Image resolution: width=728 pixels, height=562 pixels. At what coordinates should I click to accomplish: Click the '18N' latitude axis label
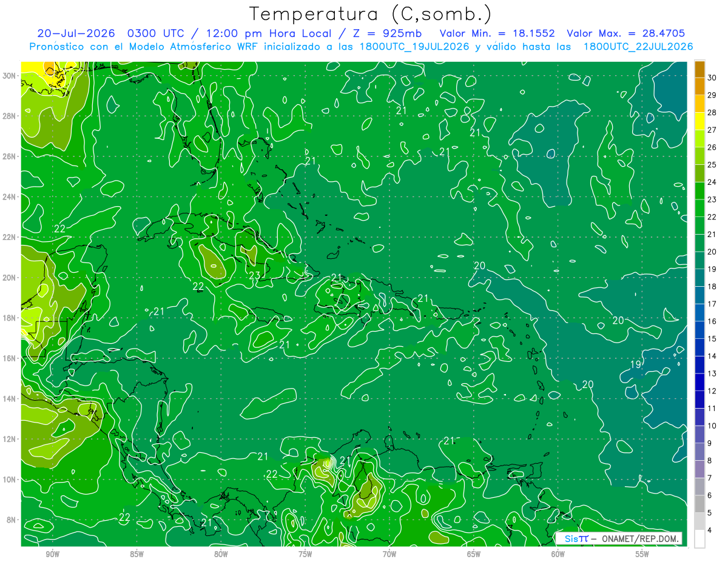(x=8, y=318)
